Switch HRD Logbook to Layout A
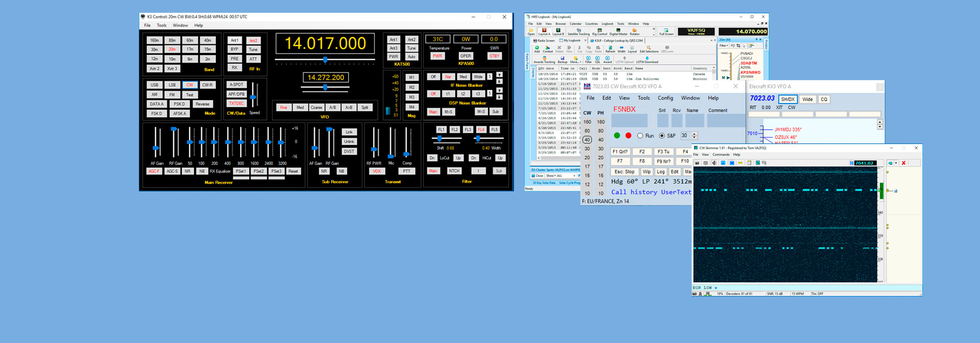The image size is (980, 343). [x=544, y=32]
